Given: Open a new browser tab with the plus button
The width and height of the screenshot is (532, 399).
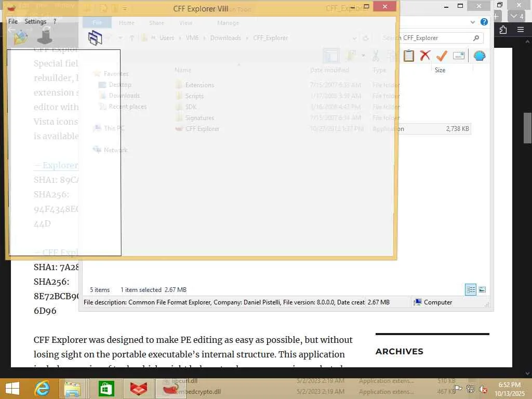Looking at the screenshot, I should 496,16.
